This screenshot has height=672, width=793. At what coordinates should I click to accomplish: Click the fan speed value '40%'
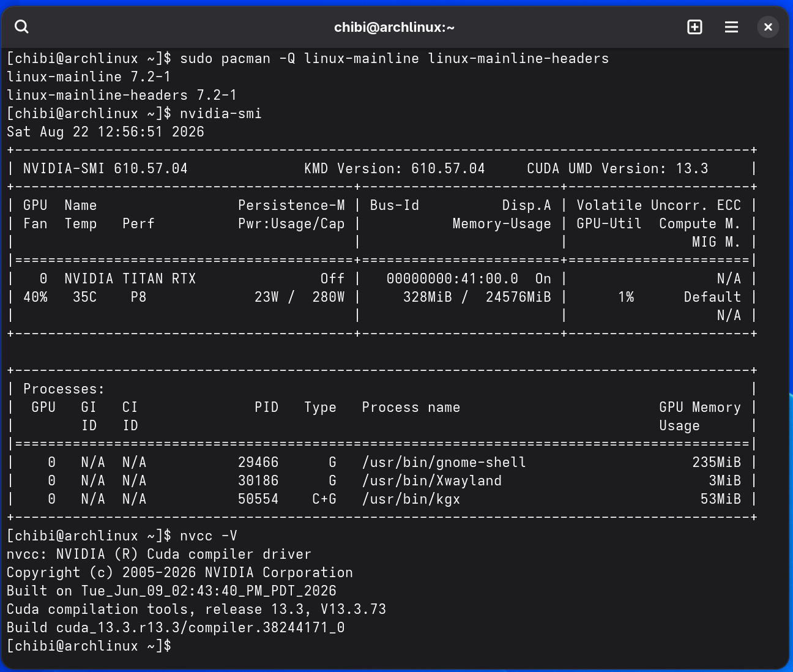coord(35,297)
